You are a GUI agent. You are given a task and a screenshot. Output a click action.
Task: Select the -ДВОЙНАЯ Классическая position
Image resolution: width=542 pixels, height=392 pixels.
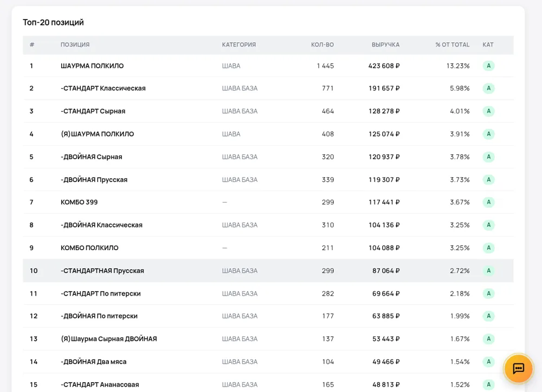tap(101, 225)
